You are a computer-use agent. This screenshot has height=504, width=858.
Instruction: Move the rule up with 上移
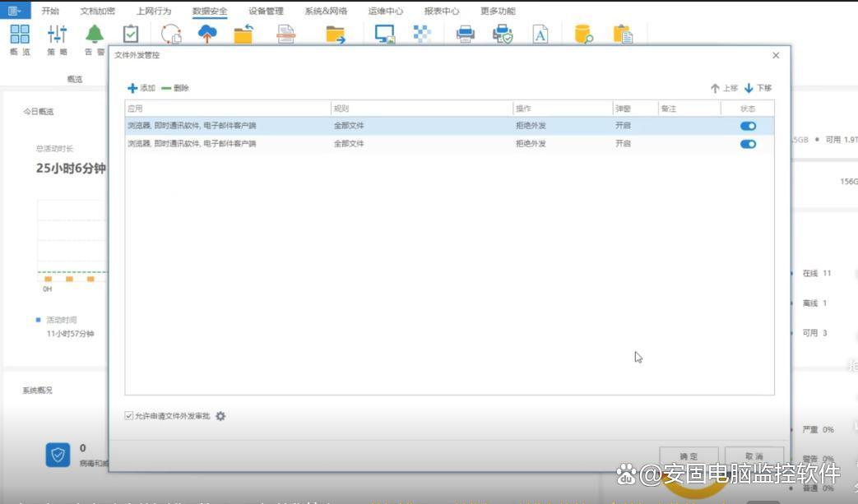pyautogui.click(x=724, y=88)
